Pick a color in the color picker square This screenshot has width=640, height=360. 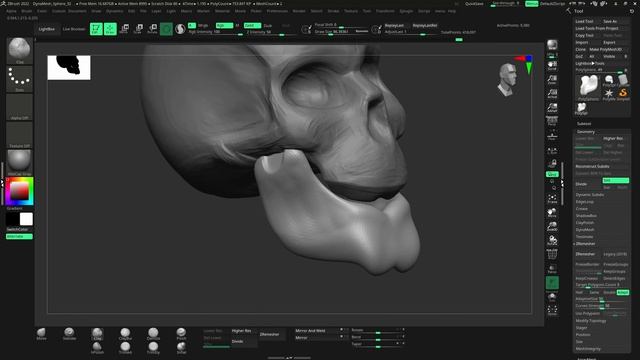19,191
